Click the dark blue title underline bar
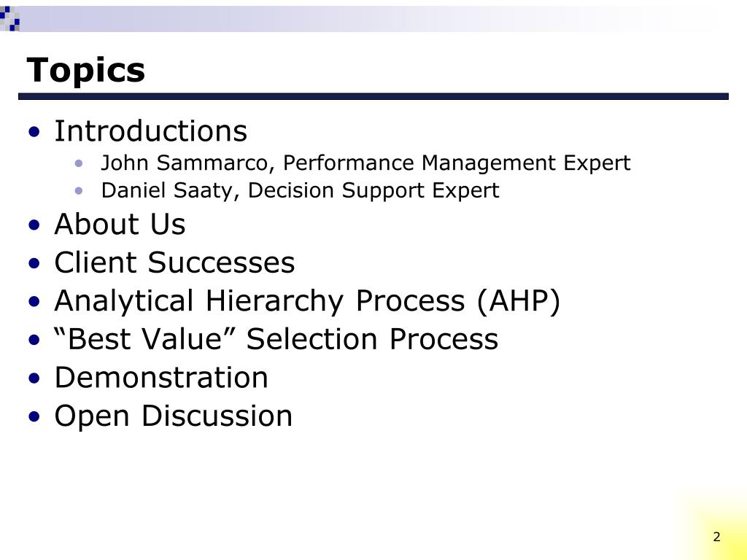Image resolution: width=747 pixels, height=560 pixels. point(373,97)
